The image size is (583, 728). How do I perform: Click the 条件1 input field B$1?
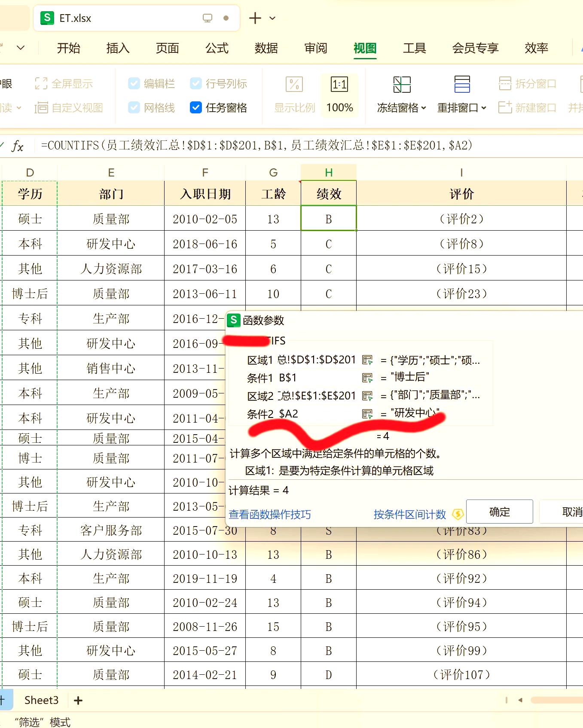(x=318, y=378)
